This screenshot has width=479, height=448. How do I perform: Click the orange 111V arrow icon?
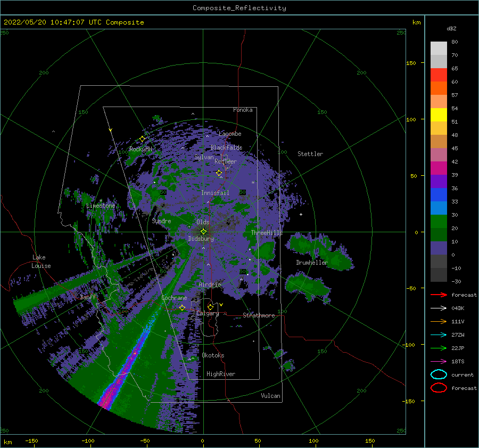pyautogui.click(x=439, y=321)
